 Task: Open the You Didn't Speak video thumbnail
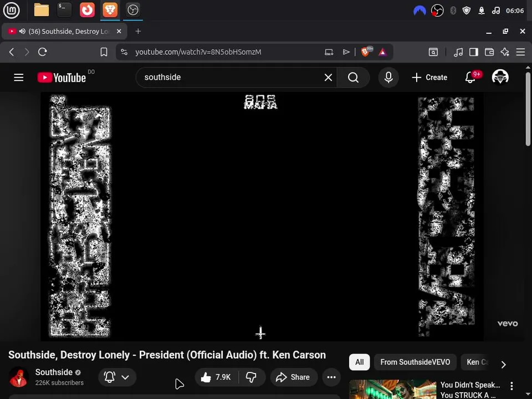tap(393, 389)
